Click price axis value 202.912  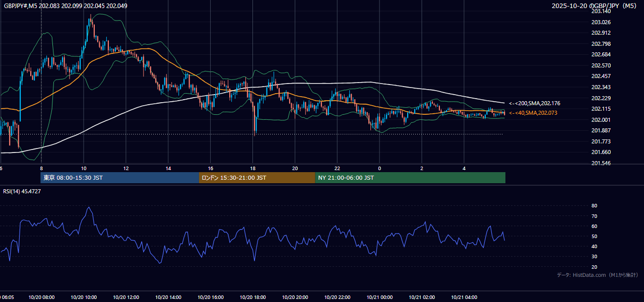[601, 33]
